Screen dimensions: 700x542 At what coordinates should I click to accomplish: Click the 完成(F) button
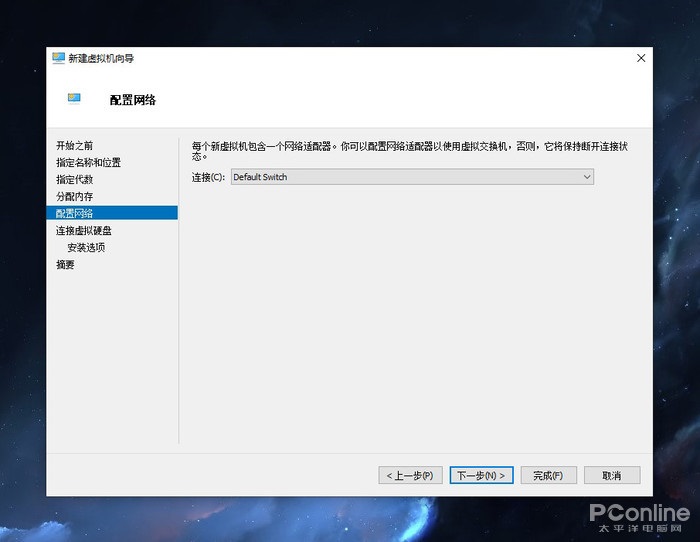point(549,475)
